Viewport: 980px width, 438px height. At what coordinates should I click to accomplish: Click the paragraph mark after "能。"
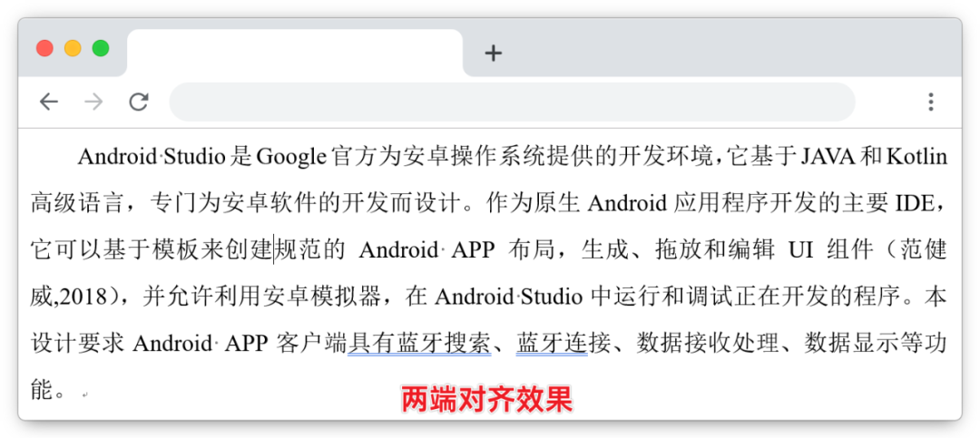[84, 394]
